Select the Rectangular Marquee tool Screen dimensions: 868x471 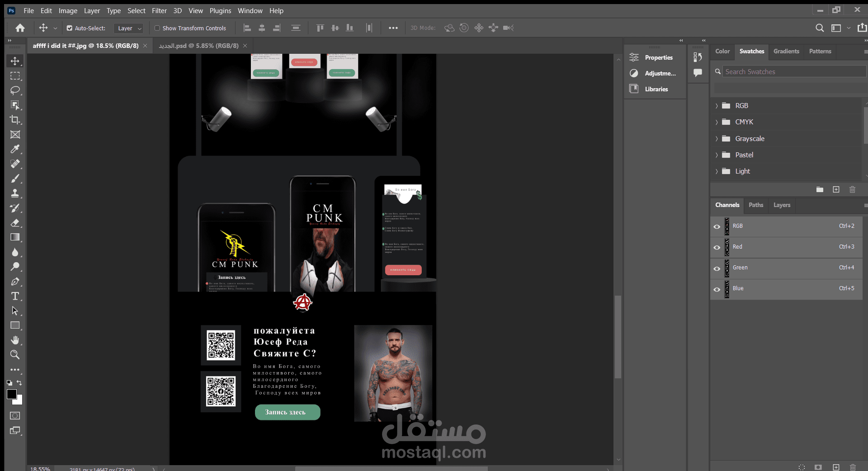pyautogui.click(x=15, y=76)
